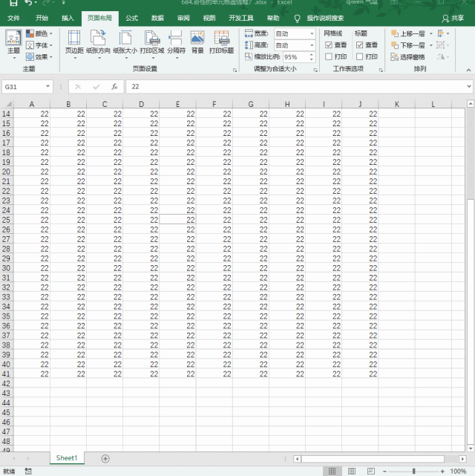Open Scale to Fit dialog launcher
Screen dimensions: 475x476
tap(315, 70)
